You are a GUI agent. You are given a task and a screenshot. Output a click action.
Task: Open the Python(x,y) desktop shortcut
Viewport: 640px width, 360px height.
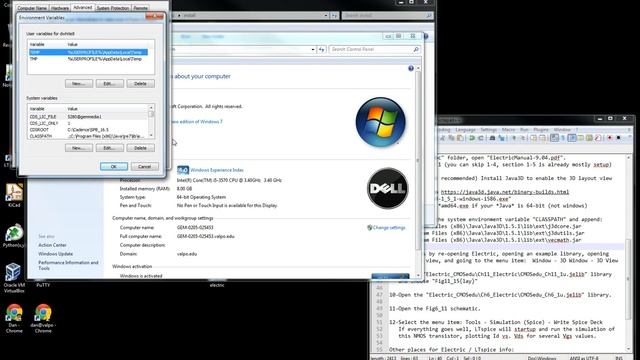pos(14,236)
